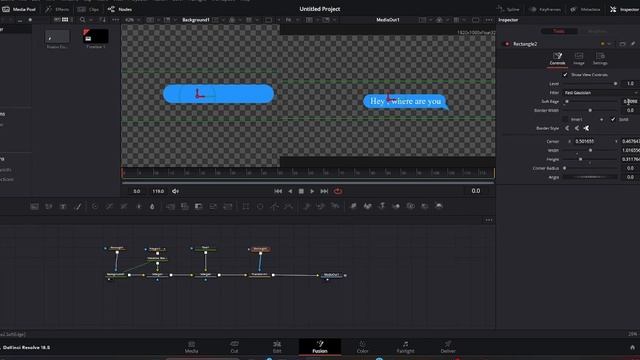Adjust the Border Width slider
The image size is (640, 360).
590,110
